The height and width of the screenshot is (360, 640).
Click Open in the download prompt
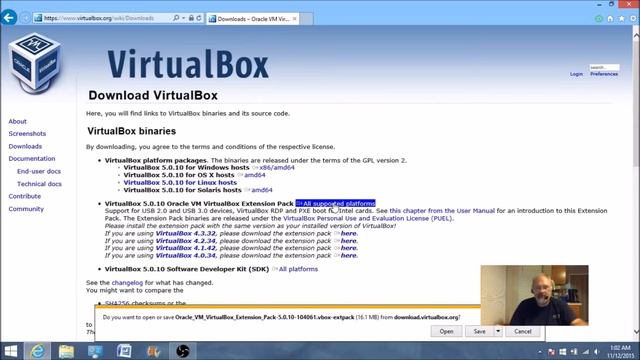click(x=446, y=331)
